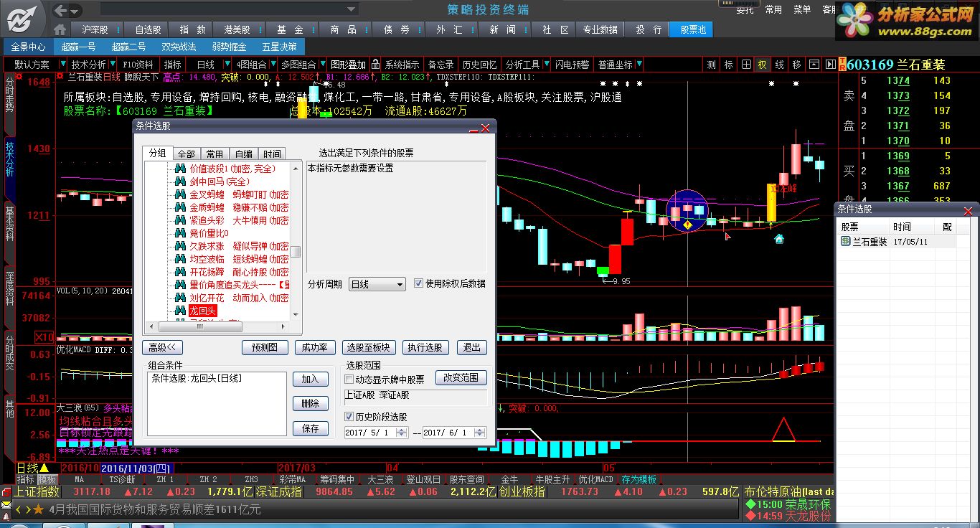
Task: Adjust end date 2017/6/1 spinner
Action: [480, 433]
